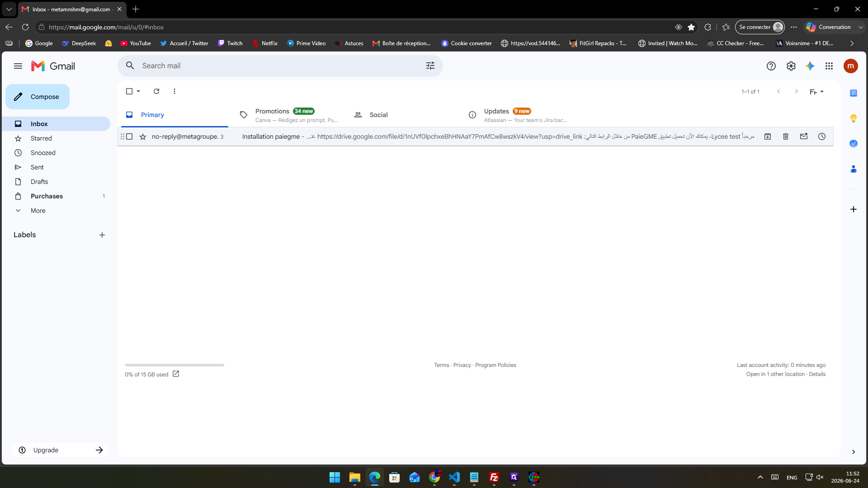Viewport: 868px width, 488px height.
Task: Click the Se connecter profile button
Action: point(760,27)
